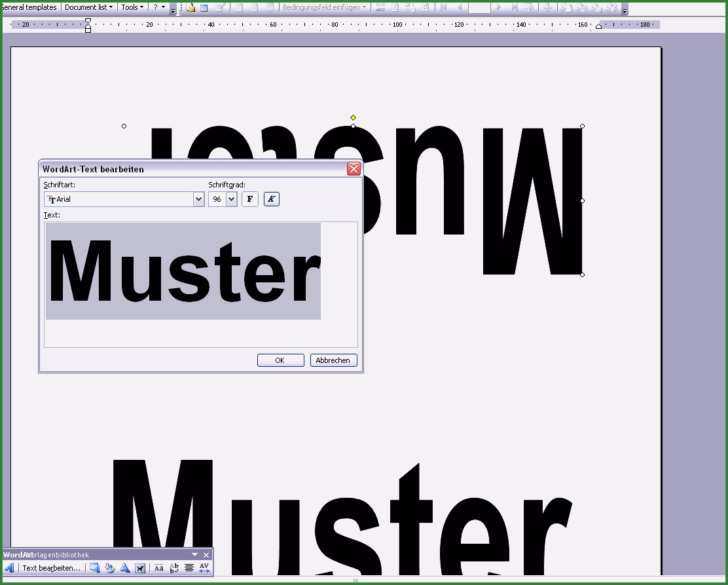The width and height of the screenshot is (728, 585).
Task: Click Text bearbeiten button on WordArt toolbar
Action: click(51, 568)
